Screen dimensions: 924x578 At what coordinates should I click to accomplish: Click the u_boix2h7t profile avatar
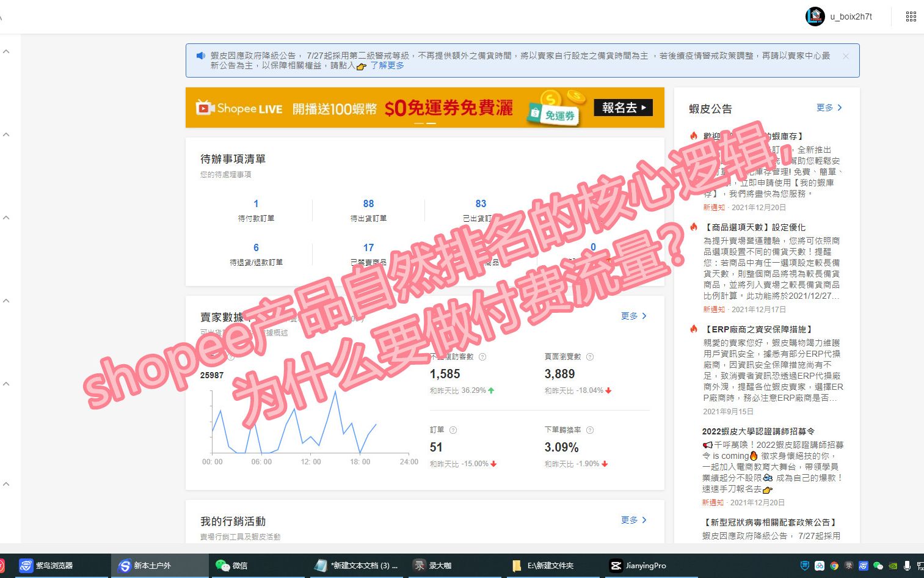(815, 16)
